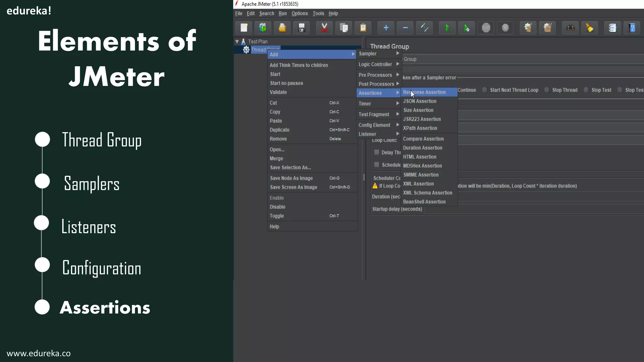Expand the Config Element submenu

pyautogui.click(x=379, y=125)
